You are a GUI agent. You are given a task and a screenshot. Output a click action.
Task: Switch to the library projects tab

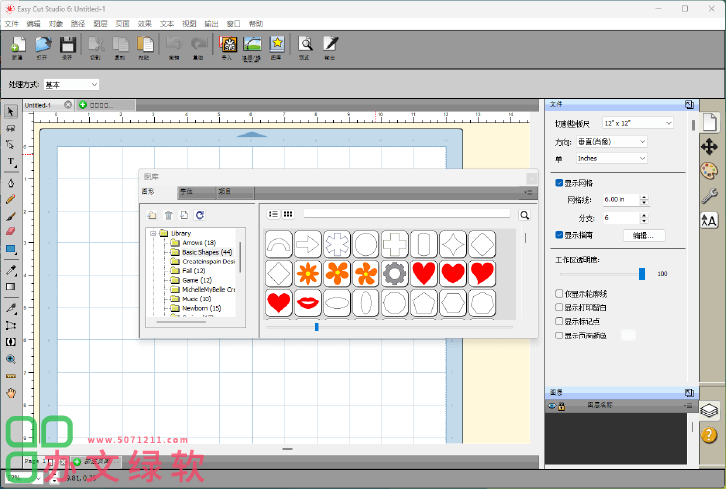235,192
